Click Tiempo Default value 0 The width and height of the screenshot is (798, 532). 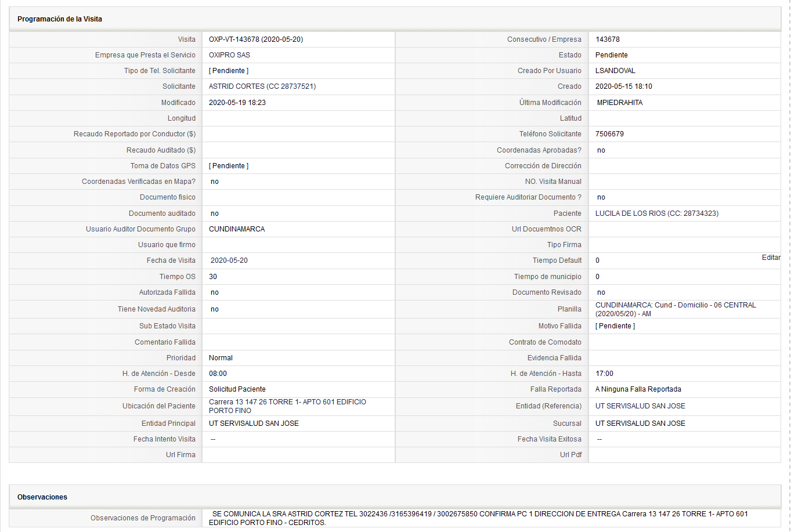coord(598,260)
